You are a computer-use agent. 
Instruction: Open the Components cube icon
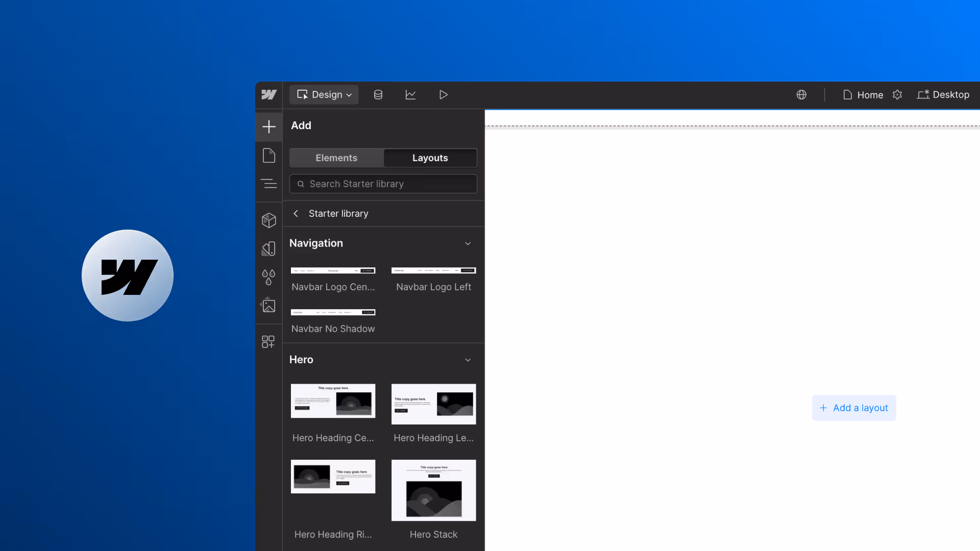coord(269,220)
